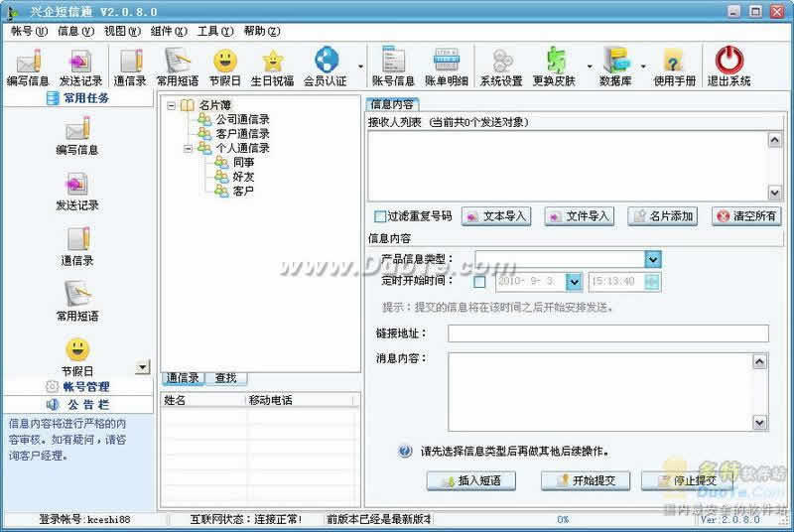Image resolution: width=794 pixels, height=532 pixels.
Task: Open the 产品信息类型 dropdown
Action: (x=652, y=259)
